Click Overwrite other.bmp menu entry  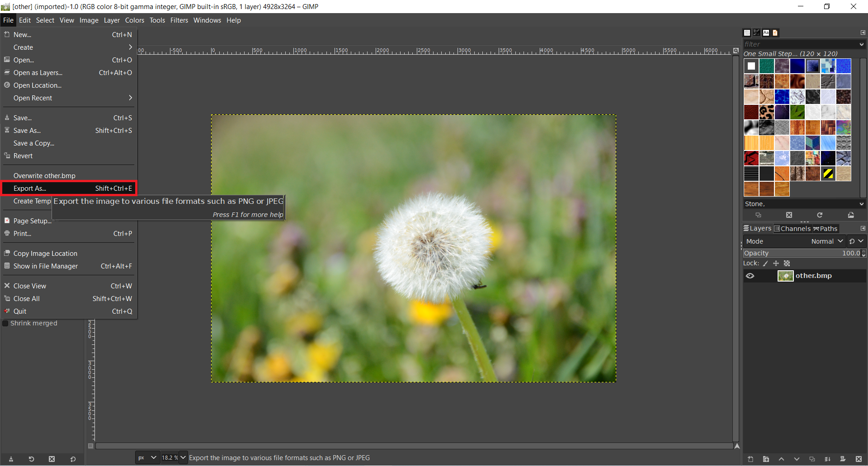point(44,176)
